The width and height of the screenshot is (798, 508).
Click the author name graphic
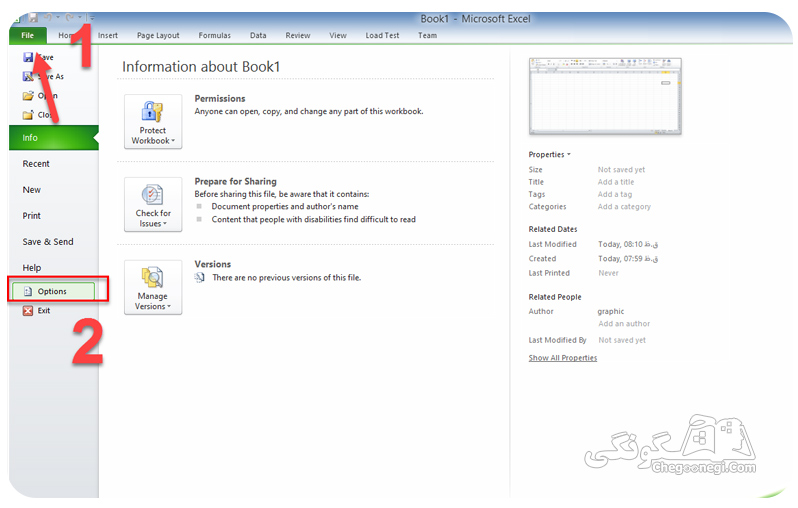tap(611, 311)
